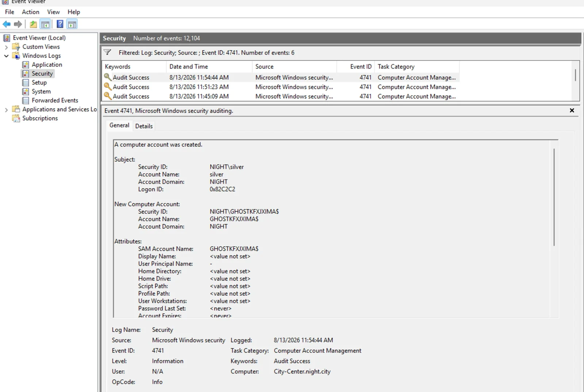This screenshot has height=392, width=584.
Task: Open the File menu
Action: (9, 12)
